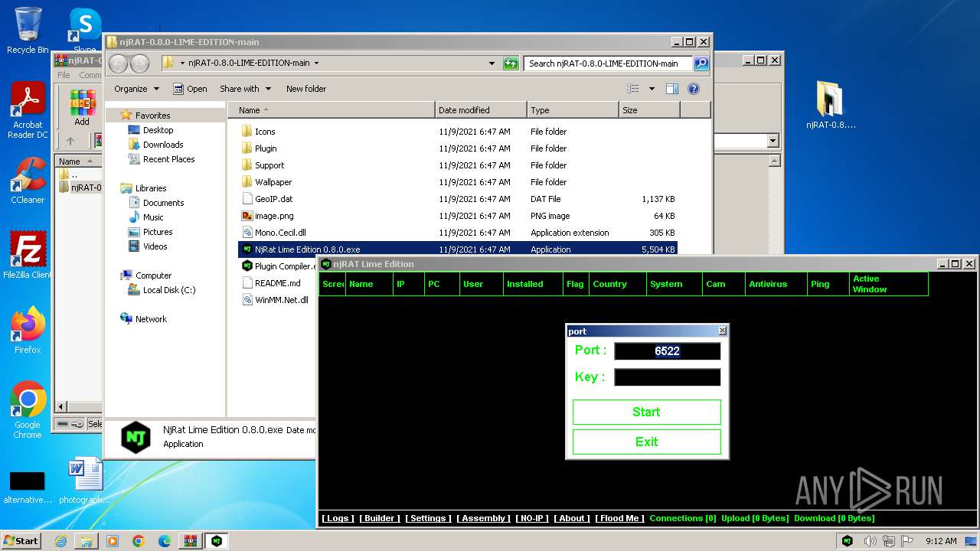The height and width of the screenshot is (551, 980).
Task: Click the Explorer search magnifier icon
Action: click(x=701, y=64)
